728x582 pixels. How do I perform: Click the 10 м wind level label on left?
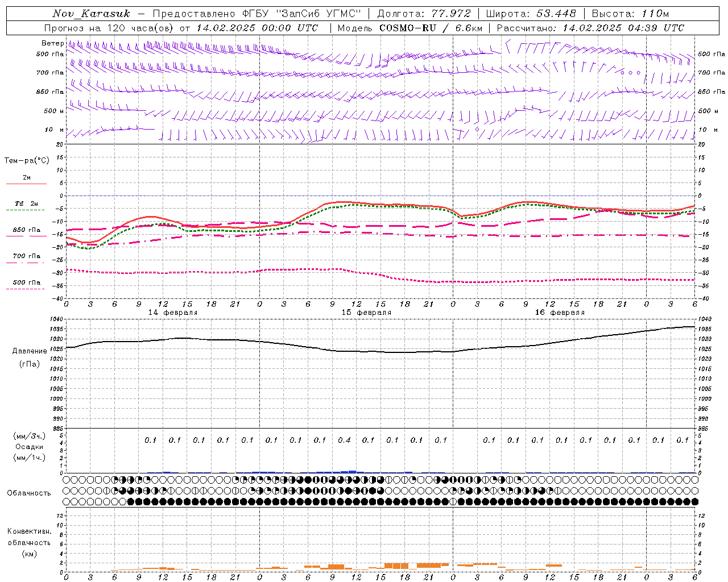[x=55, y=130]
